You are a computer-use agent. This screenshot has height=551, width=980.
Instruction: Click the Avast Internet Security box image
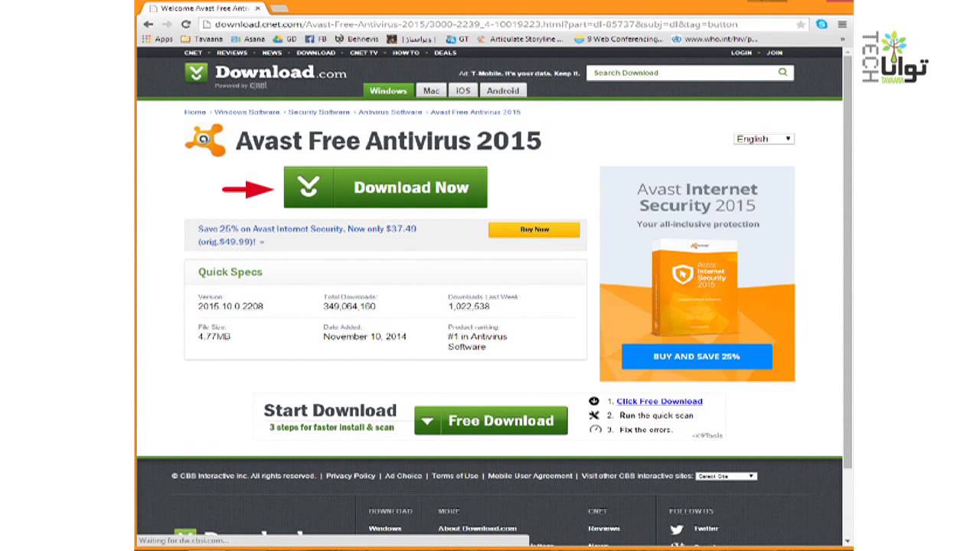tap(695, 288)
